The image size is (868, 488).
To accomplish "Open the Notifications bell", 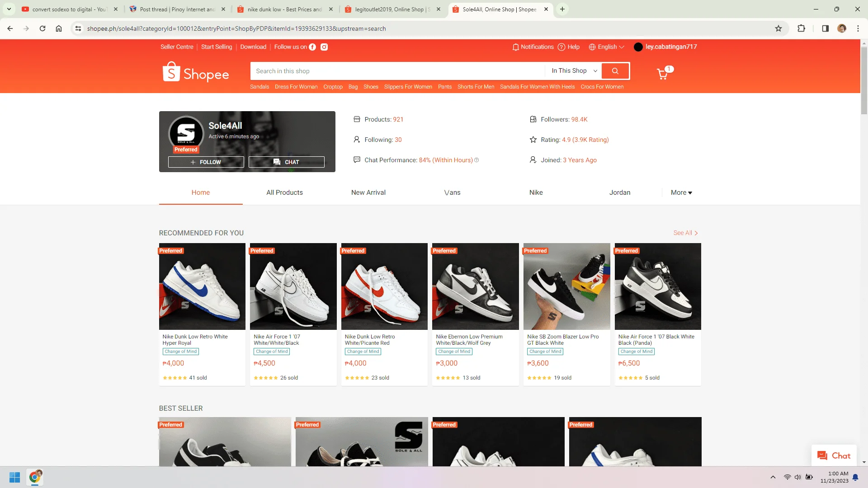I will (533, 47).
